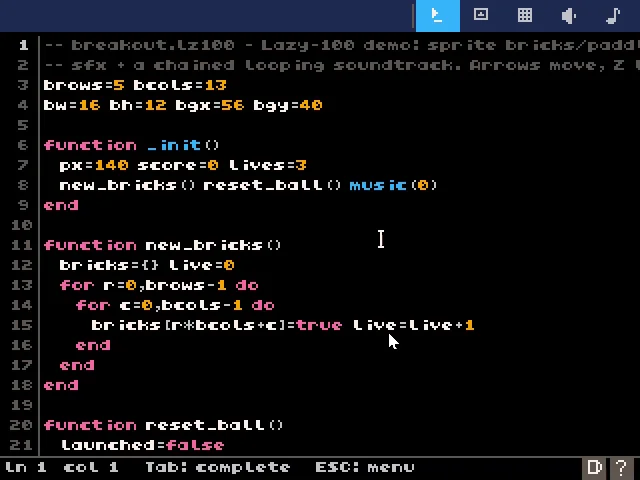
Task: Click the mug-shaped icon in status bar
Action: 594,467
